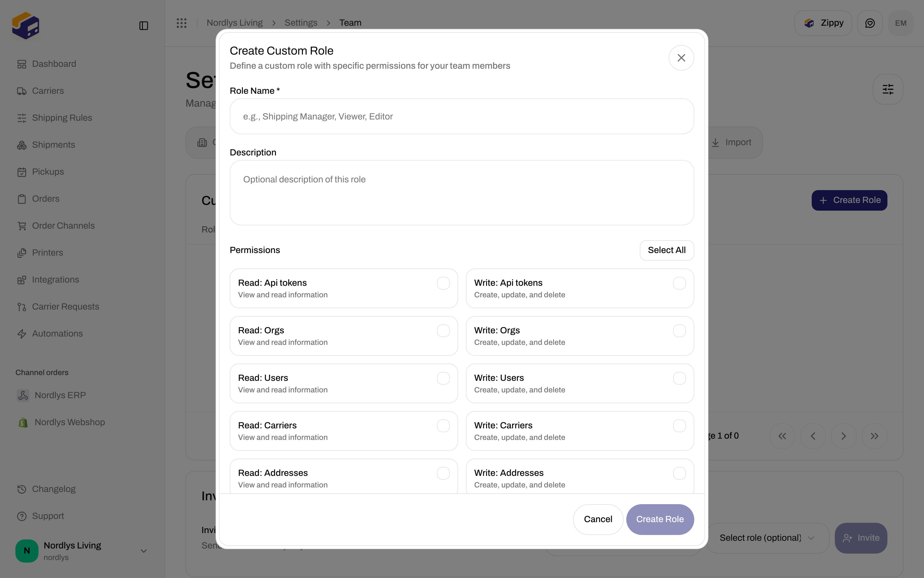This screenshot has height=578, width=924.
Task: Open Order Channels in the sidebar
Action: click(82, 226)
